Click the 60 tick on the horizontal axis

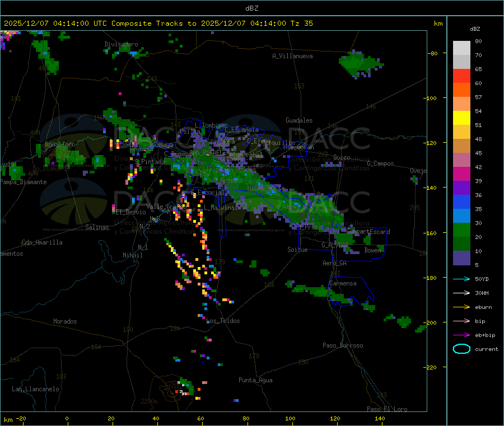click(200, 418)
